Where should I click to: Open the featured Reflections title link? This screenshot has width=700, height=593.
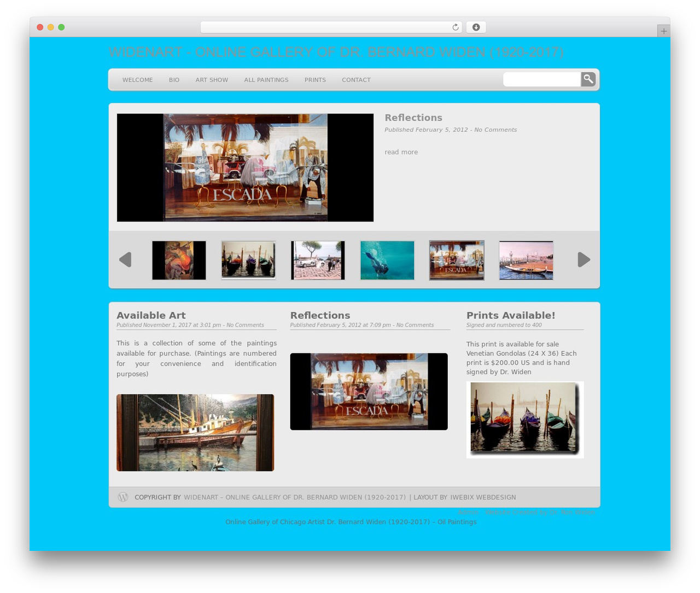point(413,118)
